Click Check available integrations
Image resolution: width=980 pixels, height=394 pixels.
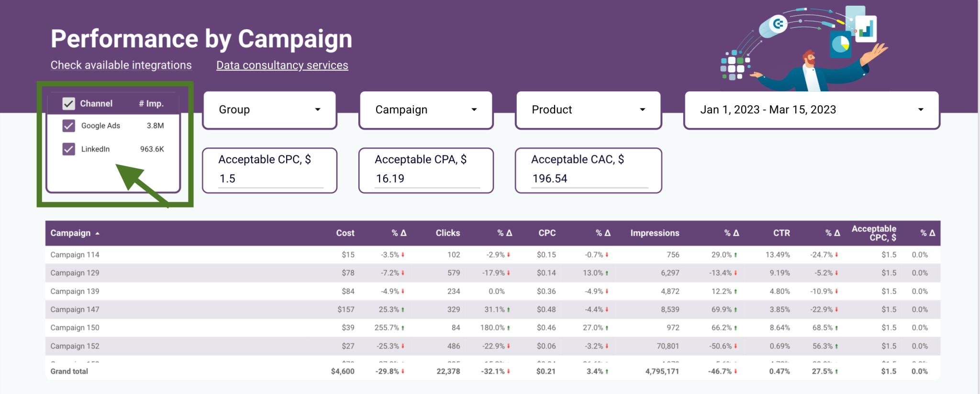[121, 65]
